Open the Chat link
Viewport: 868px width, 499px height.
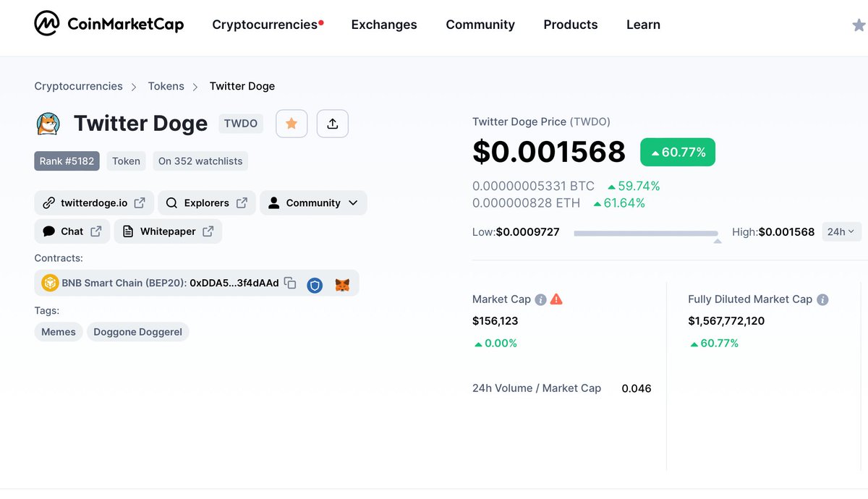[x=72, y=231]
